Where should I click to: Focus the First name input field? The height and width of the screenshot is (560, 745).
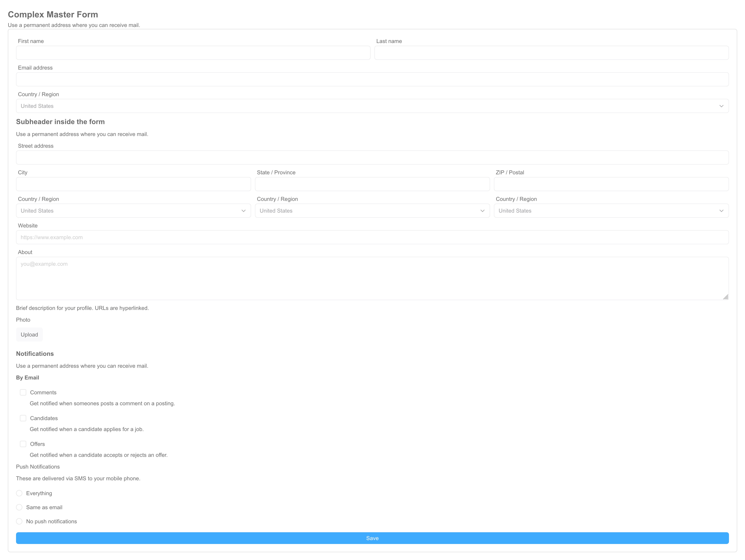click(193, 53)
